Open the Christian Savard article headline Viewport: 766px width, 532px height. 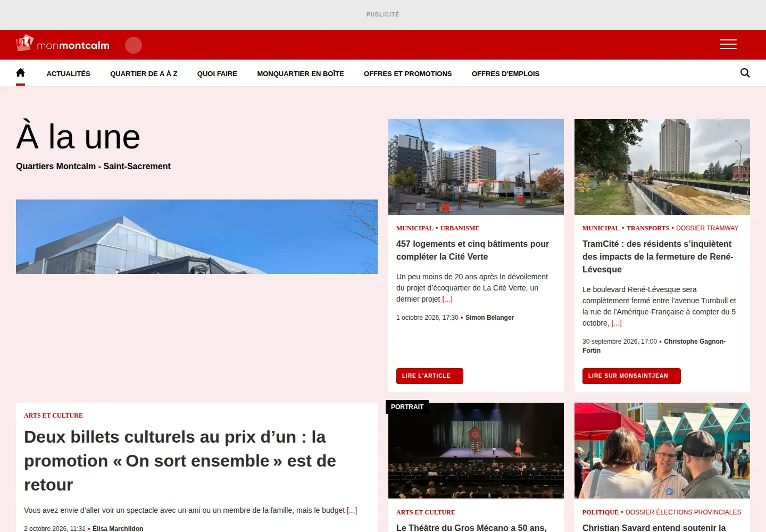[x=654, y=527]
